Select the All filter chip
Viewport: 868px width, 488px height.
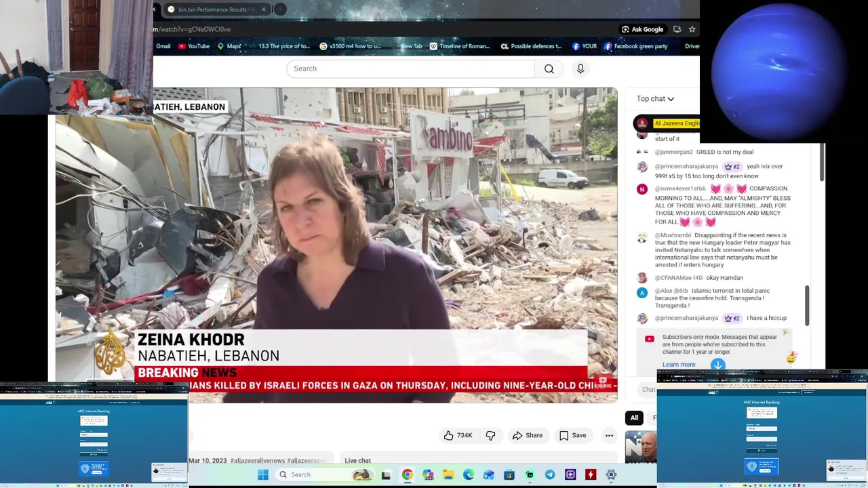point(634,418)
